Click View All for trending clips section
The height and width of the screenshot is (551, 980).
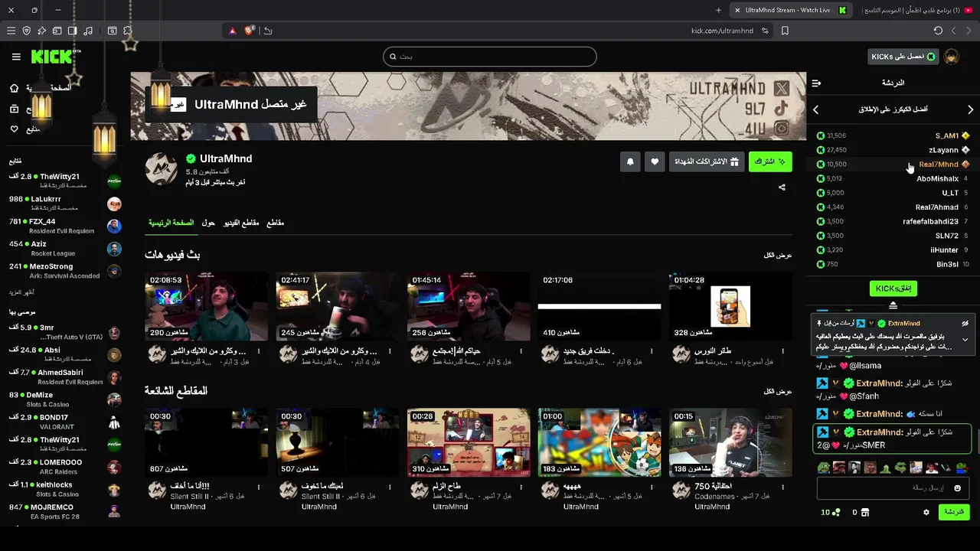778,391
